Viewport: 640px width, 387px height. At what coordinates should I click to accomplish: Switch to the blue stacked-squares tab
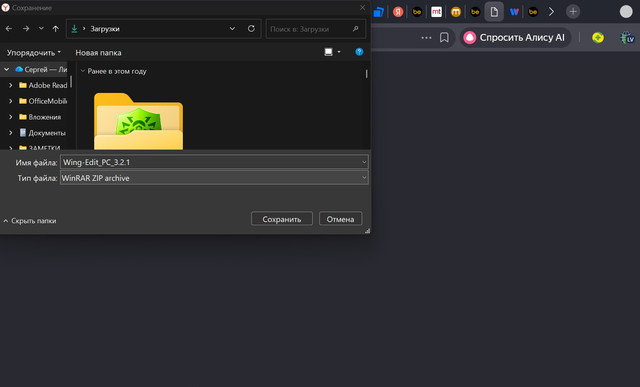coord(378,12)
